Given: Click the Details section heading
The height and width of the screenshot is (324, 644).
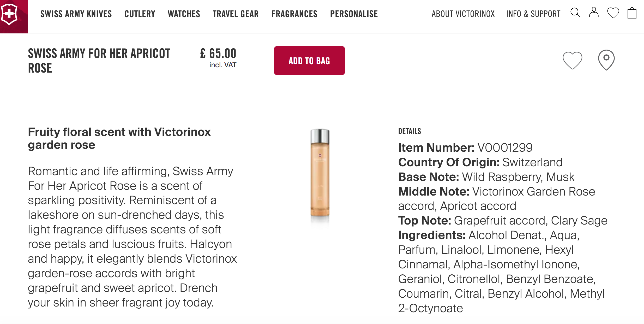Looking at the screenshot, I should 410,131.
